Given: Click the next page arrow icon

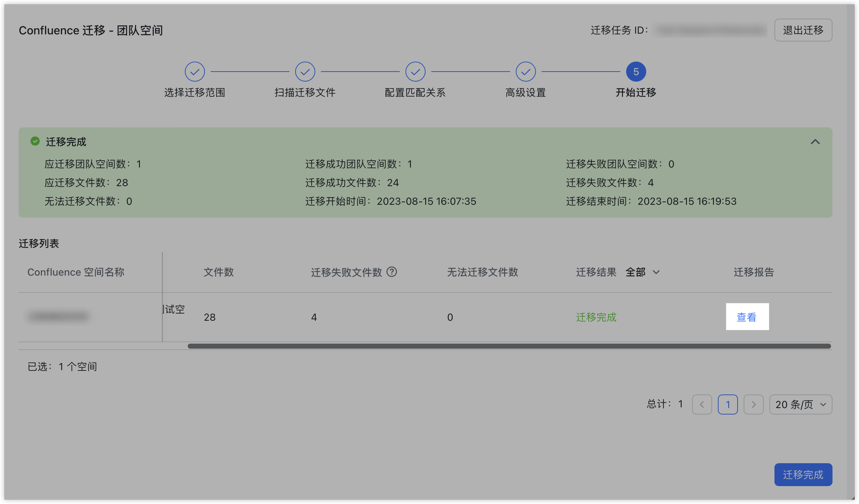Looking at the screenshot, I should tap(754, 404).
